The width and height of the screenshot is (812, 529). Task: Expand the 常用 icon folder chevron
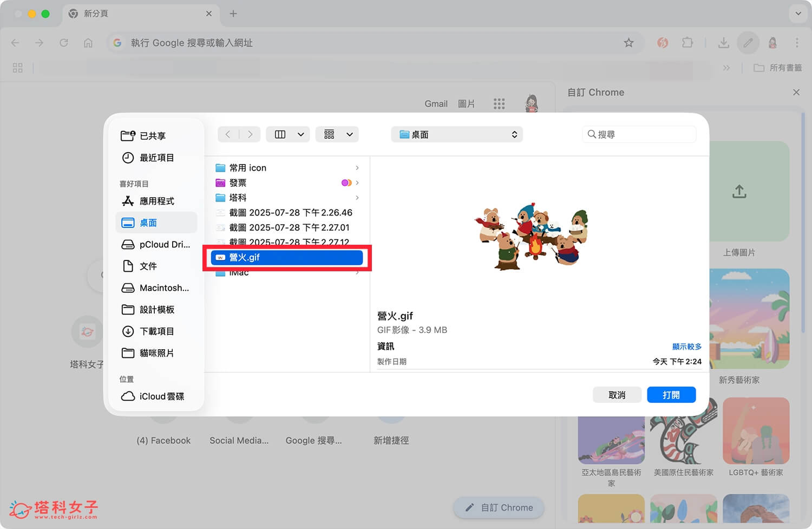357,168
